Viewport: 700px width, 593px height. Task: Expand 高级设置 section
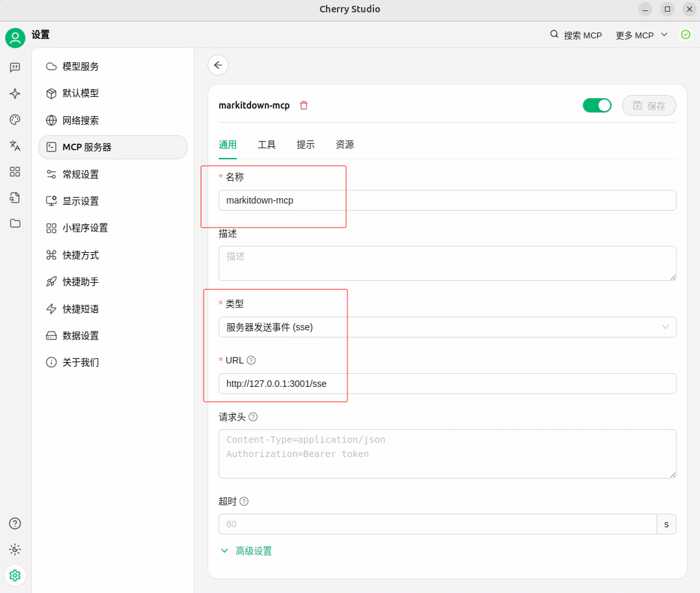tap(247, 551)
